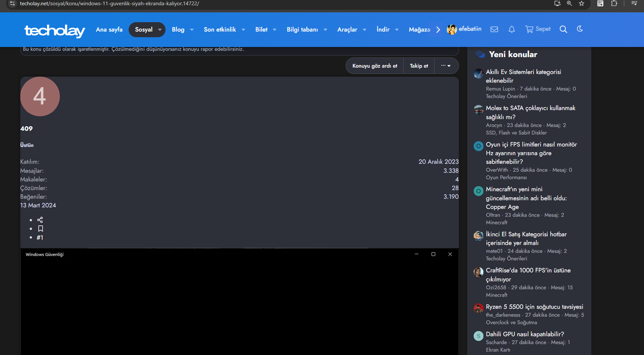The height and width of the screenshot is (355, 644).
Task: Click the site information icon in address bar
Action: click(x=12, y=3)
